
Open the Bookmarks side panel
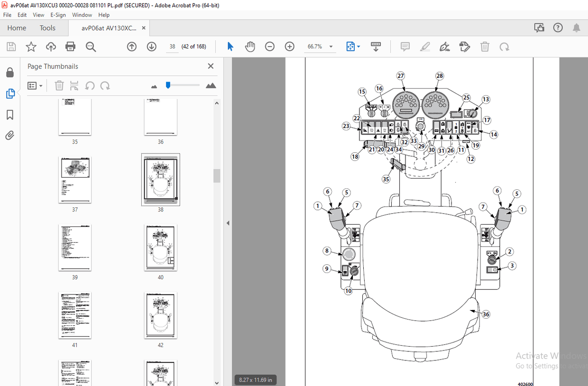[10, 115]
